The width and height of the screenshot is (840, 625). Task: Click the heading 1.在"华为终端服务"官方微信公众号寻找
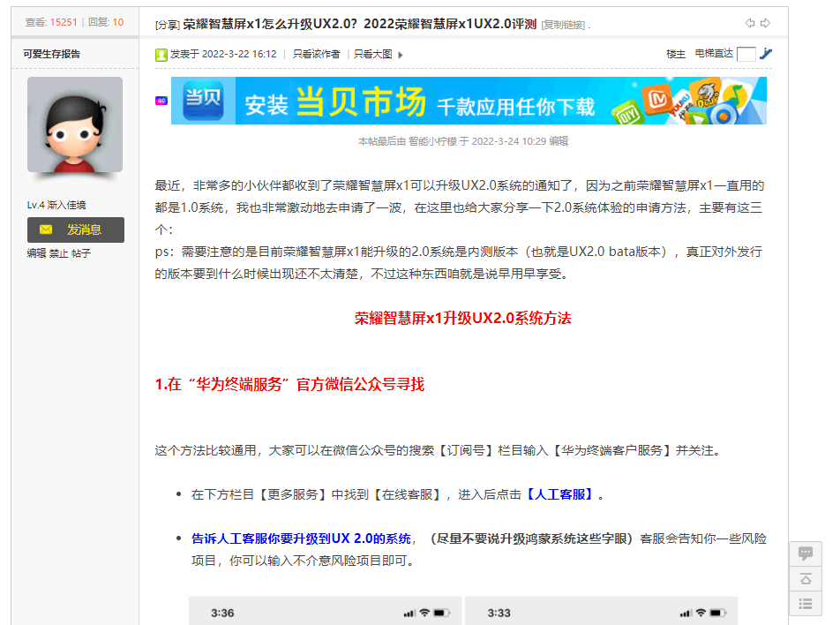click(x=289, y=384)
